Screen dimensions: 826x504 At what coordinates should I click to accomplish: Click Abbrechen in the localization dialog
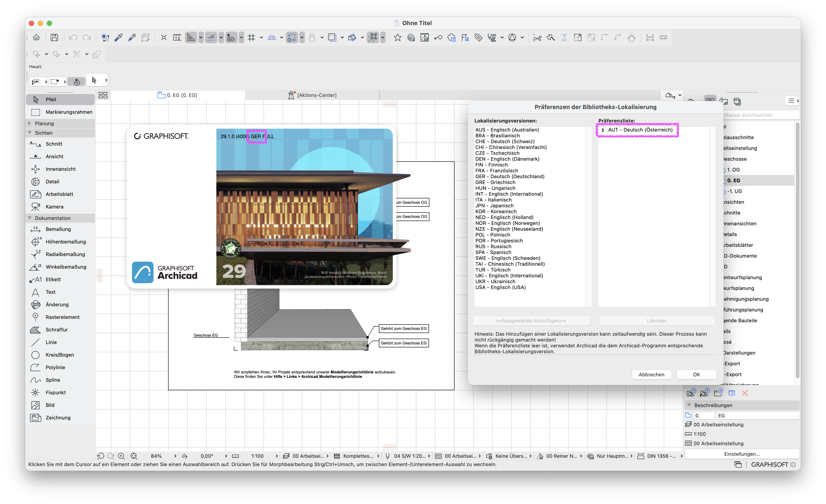click(651, 375)
